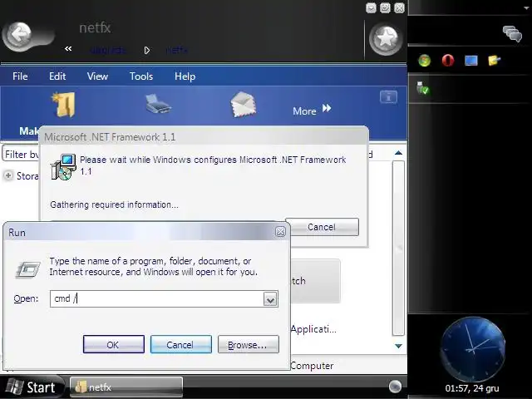Screen dimensions: 532x399
Task: Click the Open text field in Run
Action: point(157,299)
